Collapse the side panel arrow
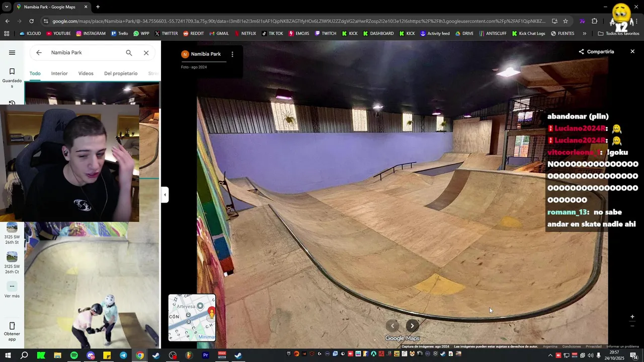644x362 pixels. coord(165,195)
